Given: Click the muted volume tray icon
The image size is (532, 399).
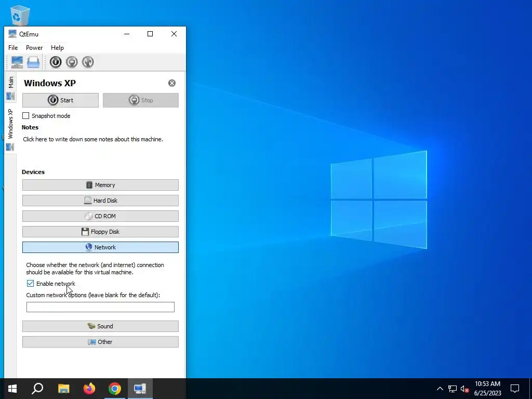Looking at the screenshot, I should tap(465, 389).
